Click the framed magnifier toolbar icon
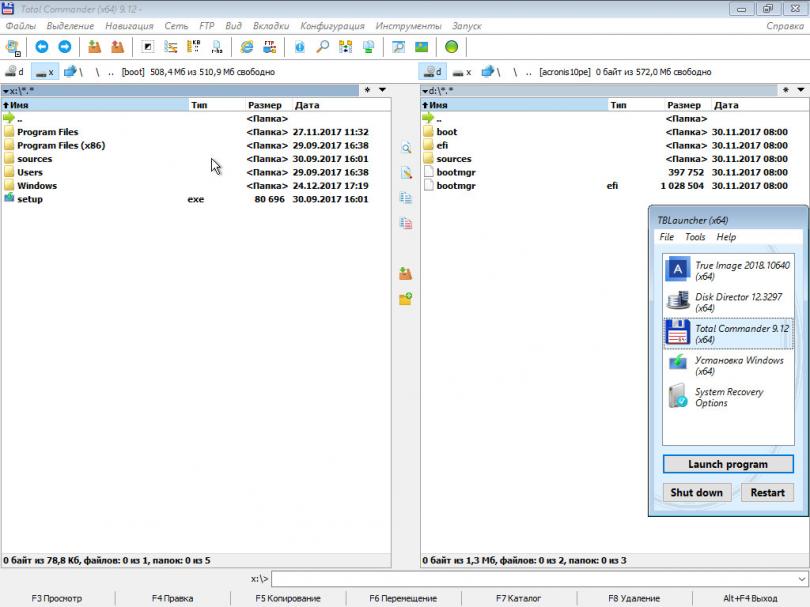The width and height of the screenshot is (810, 607). tap(398, 47)
